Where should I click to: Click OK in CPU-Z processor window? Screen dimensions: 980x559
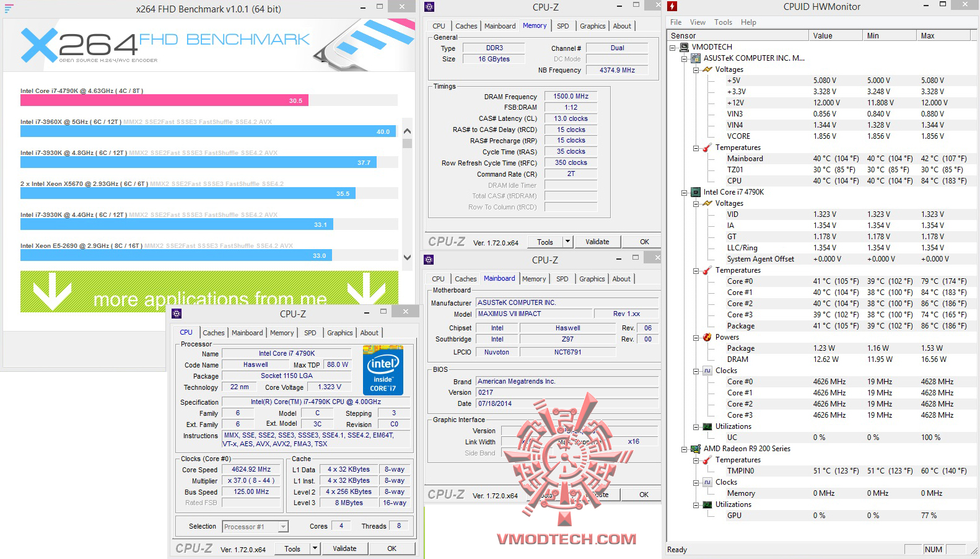tap(392, 548)
